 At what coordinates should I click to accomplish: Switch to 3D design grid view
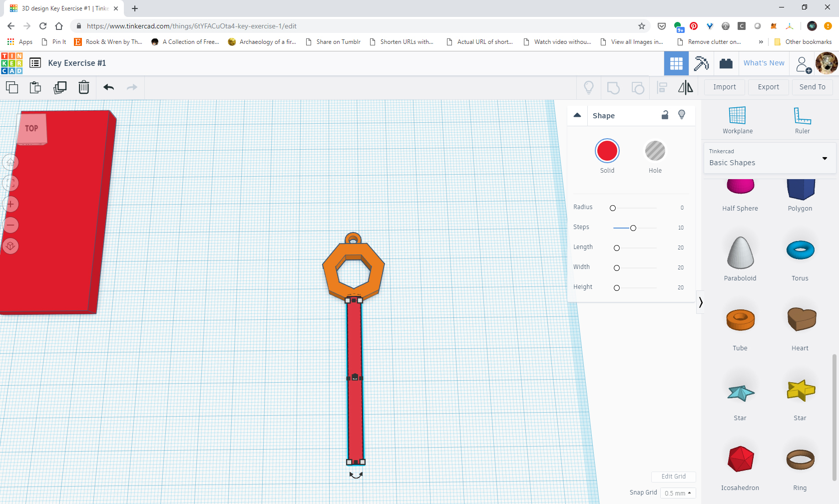[676, 63]
